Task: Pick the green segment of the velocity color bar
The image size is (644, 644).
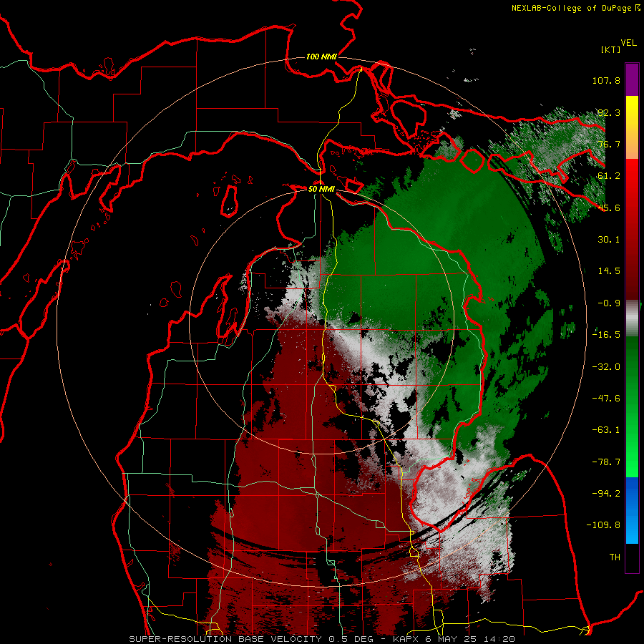Action: click(632, 406)
